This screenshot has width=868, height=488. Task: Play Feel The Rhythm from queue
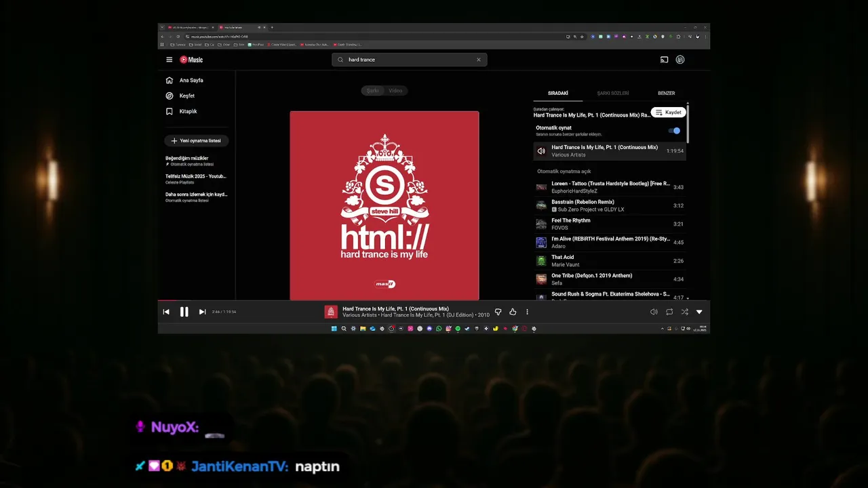pyautogui.click(x=610, y=224)
